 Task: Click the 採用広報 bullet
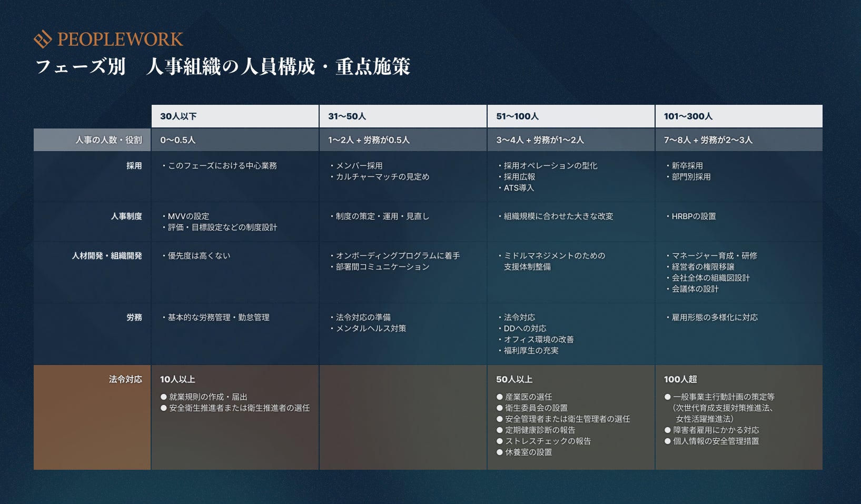(x=516, y=177)
